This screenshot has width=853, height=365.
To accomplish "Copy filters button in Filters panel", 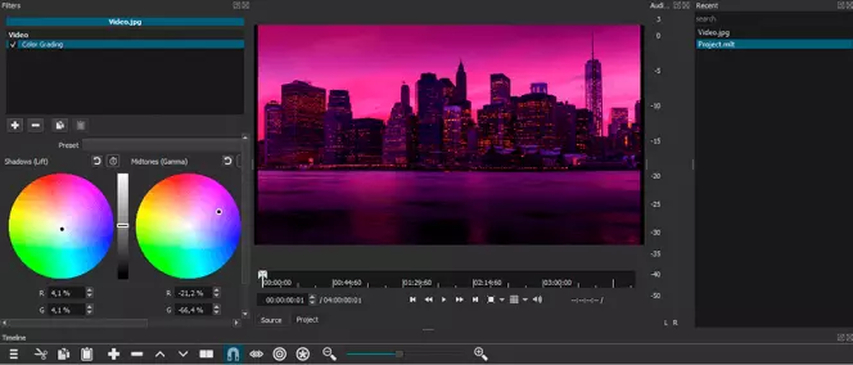I will point(60,125).
